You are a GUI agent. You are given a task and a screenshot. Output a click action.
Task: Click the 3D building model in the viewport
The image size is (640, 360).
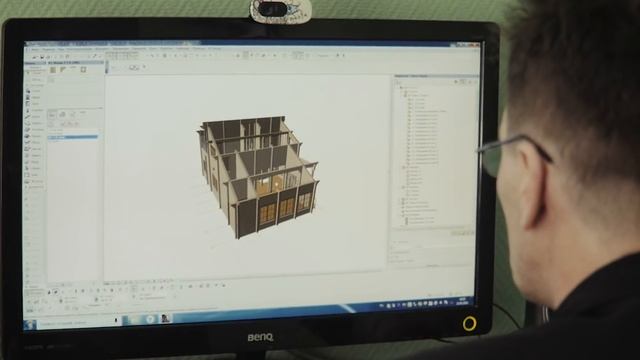(x=258, y=177)
